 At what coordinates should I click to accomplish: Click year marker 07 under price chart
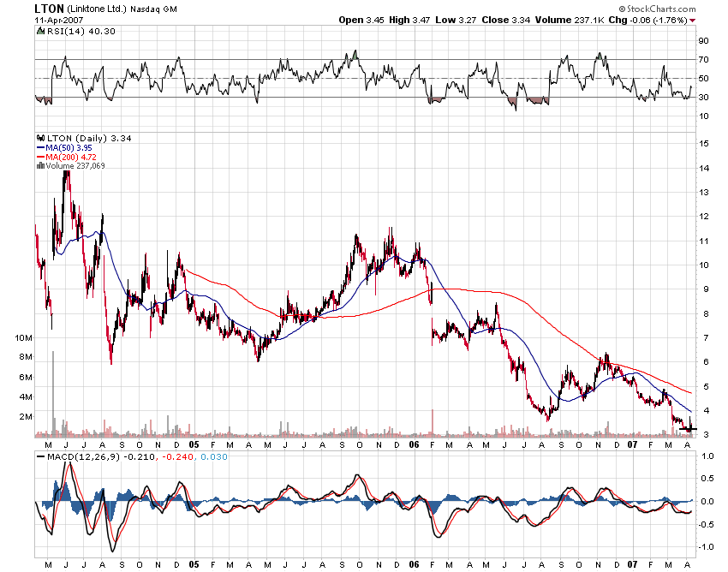tap(632, 444)
